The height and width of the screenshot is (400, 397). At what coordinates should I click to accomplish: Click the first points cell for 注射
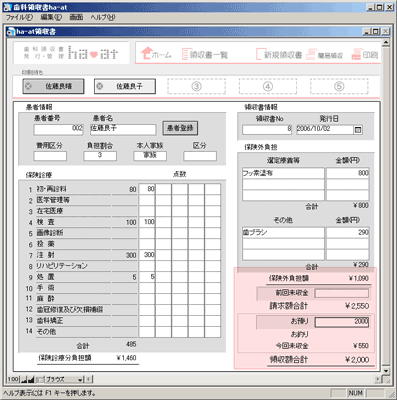point(147,255)
